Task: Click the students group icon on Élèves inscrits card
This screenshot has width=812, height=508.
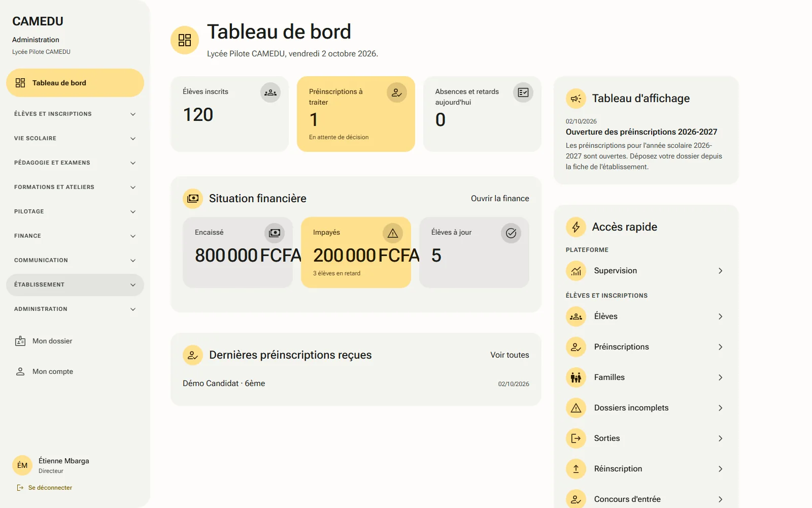Action: tap(270, 92)
